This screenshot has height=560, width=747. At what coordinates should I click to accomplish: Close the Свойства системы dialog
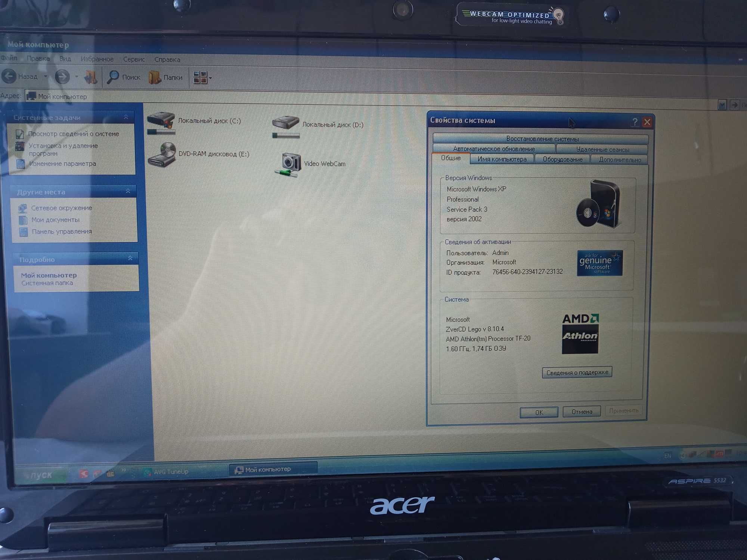point(647,122)
